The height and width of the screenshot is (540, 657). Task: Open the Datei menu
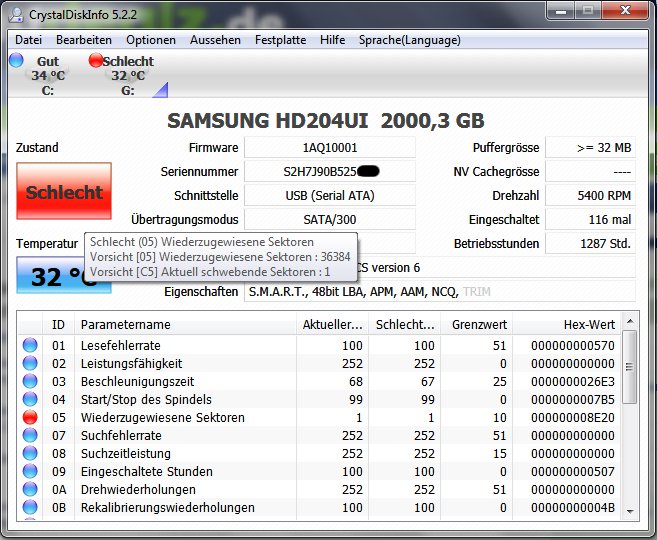coord(28,40)
